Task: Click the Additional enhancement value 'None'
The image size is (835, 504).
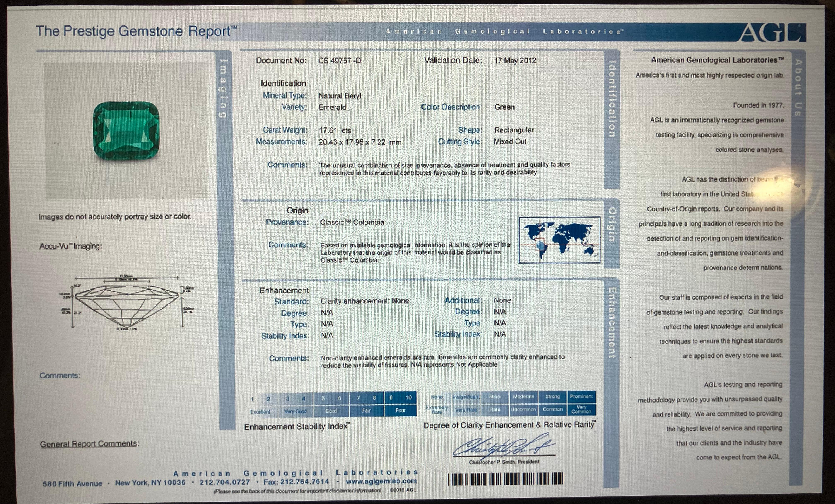Action: point(503,300)
